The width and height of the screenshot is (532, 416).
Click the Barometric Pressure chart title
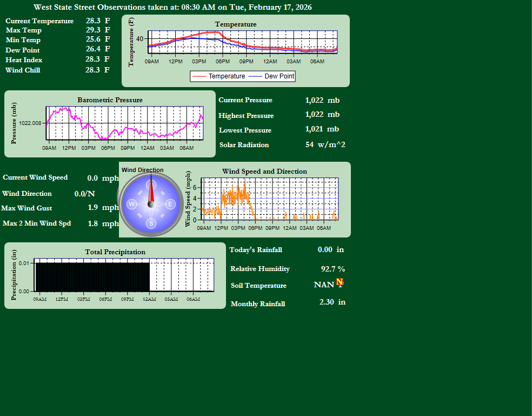(x=110, y=100)
